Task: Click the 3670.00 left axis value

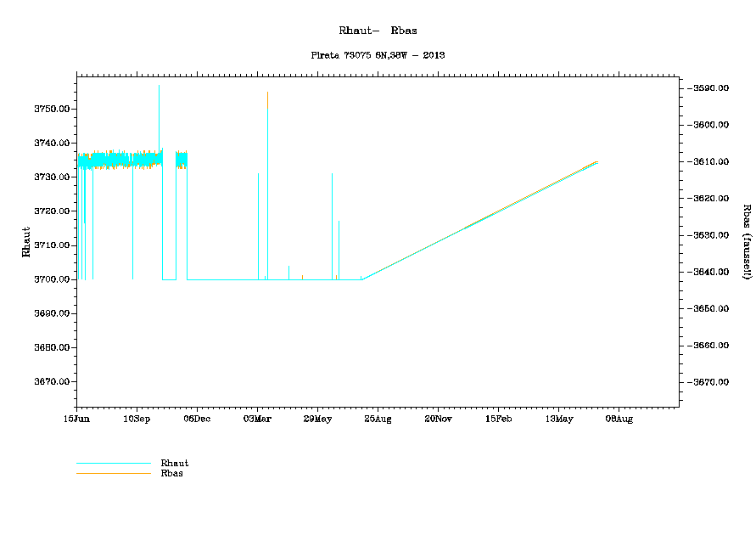Action: (x=51, y=382)
